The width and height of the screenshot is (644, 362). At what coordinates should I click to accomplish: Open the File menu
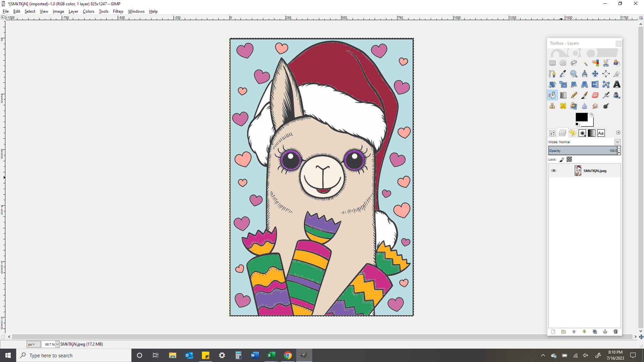tap(6, 11)
